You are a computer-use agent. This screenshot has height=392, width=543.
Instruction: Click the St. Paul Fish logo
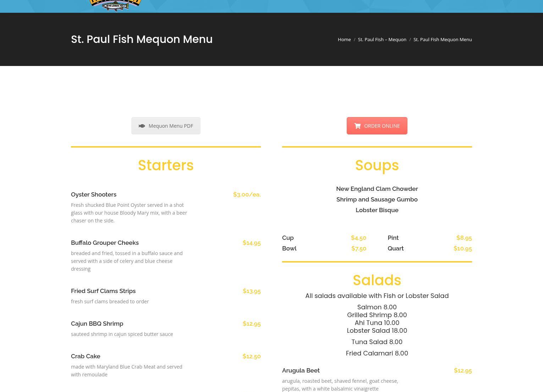(115, 5)
